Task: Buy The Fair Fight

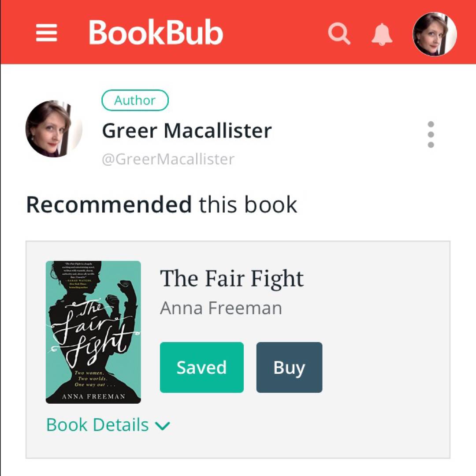Action: [x=289, y=367]
